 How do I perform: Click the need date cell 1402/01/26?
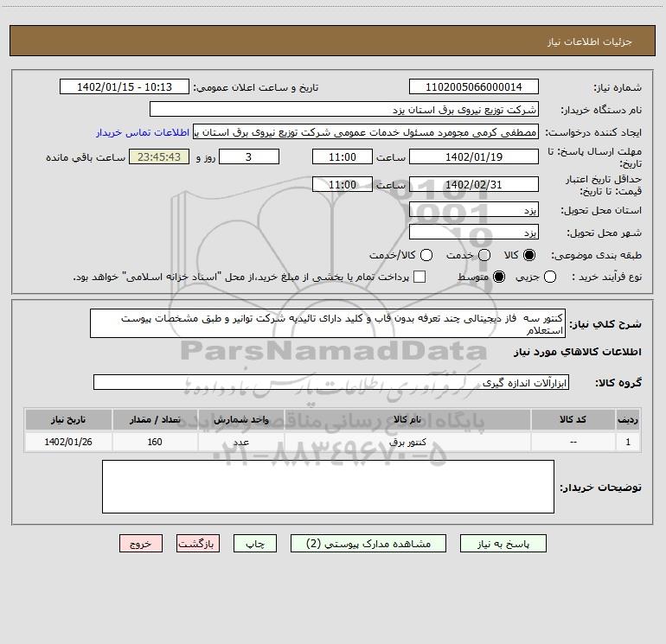point(68,442)
